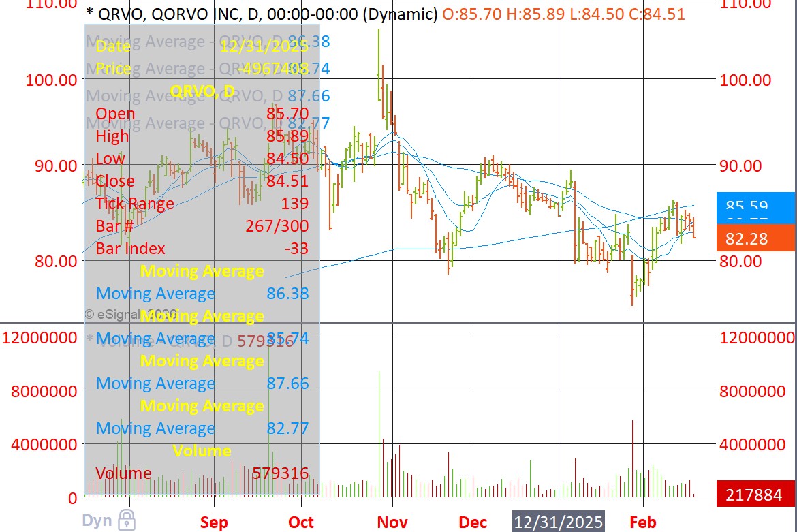Screen dimensions: 797x532
Task: Click the yellow QRVO, D data window heading
Action: [202, 91]
